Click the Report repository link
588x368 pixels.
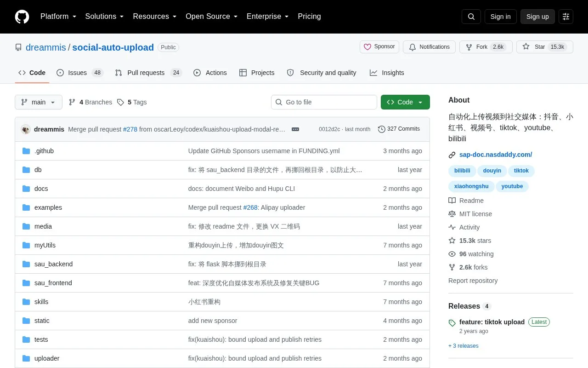(x=473, y=281)
